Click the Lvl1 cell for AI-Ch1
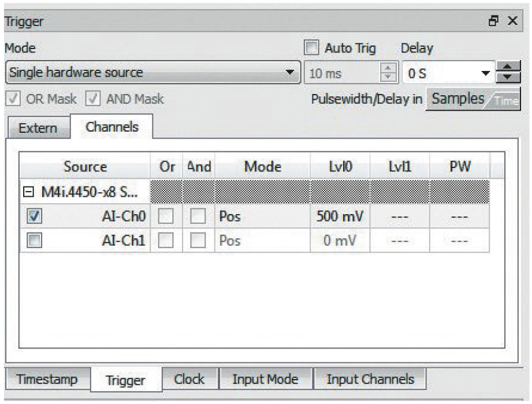This screenshot has height=404, width=532. (x=400, y=241)
